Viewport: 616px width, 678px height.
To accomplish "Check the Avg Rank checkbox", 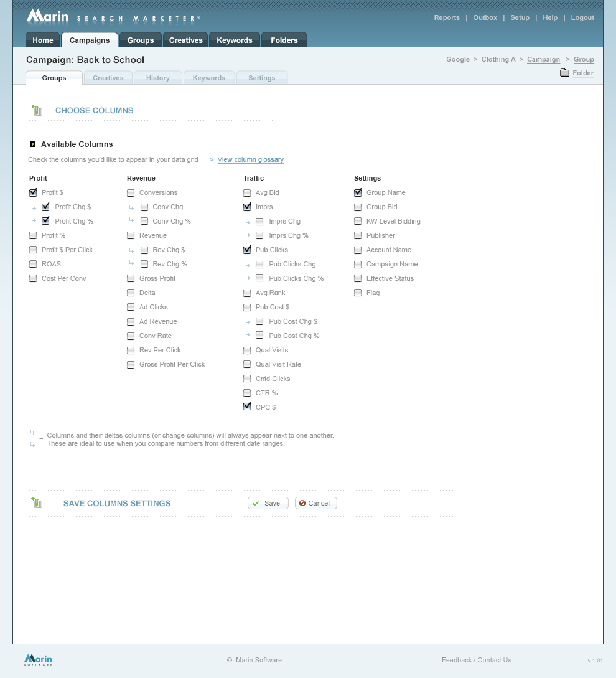I will click(x=247, y=293).
